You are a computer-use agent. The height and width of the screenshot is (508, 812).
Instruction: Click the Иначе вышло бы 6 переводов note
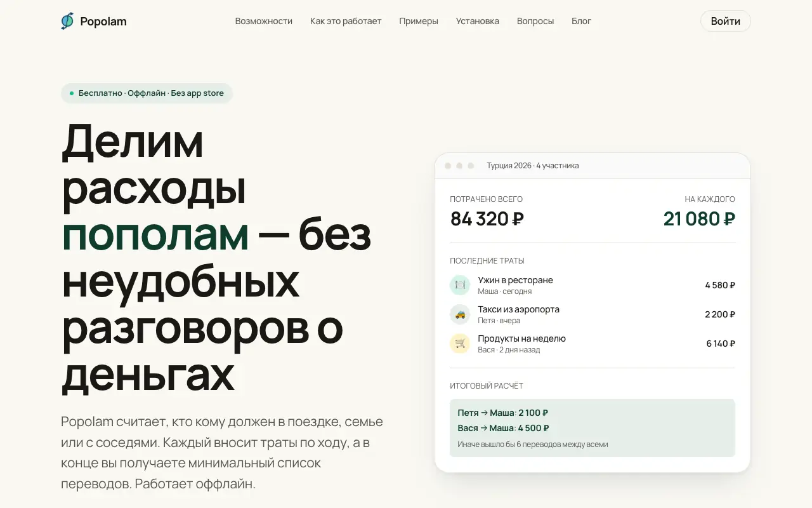click(533, 444)
